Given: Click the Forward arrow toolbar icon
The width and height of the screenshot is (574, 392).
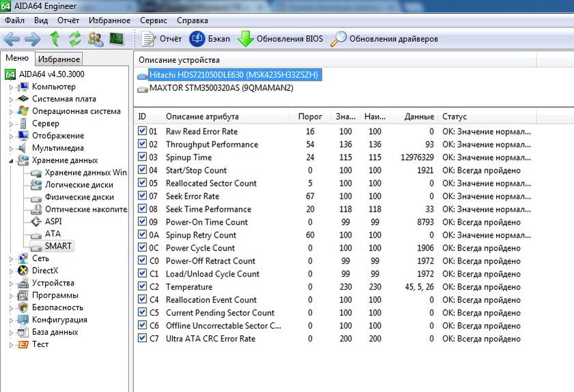Looking at the screenshot, I should point(32,39).
